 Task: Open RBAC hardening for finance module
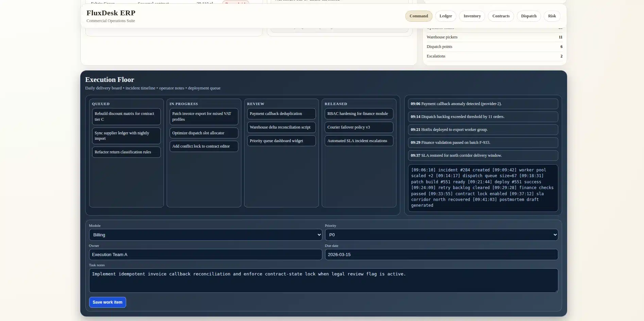pos(359,114)
